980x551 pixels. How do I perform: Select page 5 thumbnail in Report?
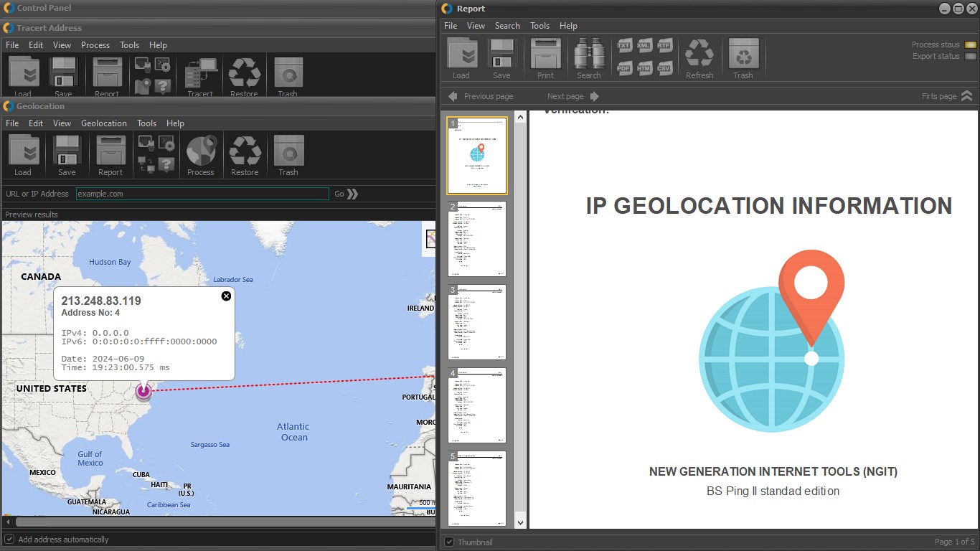477,489
